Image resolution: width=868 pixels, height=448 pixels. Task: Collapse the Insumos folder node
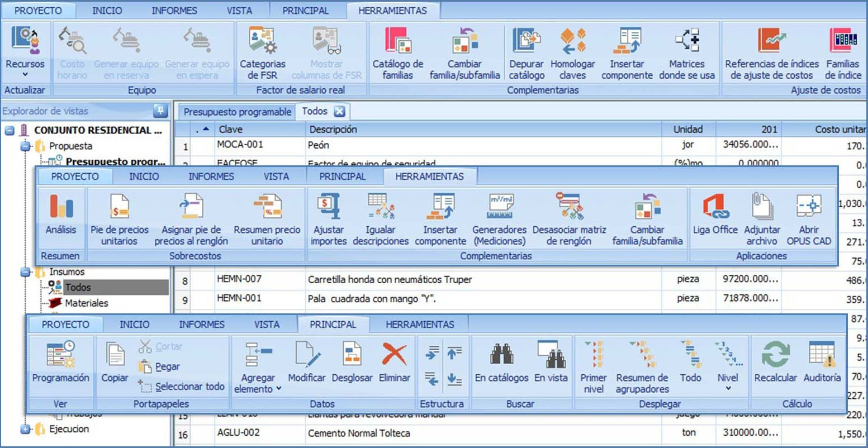(x=25, y=272)
